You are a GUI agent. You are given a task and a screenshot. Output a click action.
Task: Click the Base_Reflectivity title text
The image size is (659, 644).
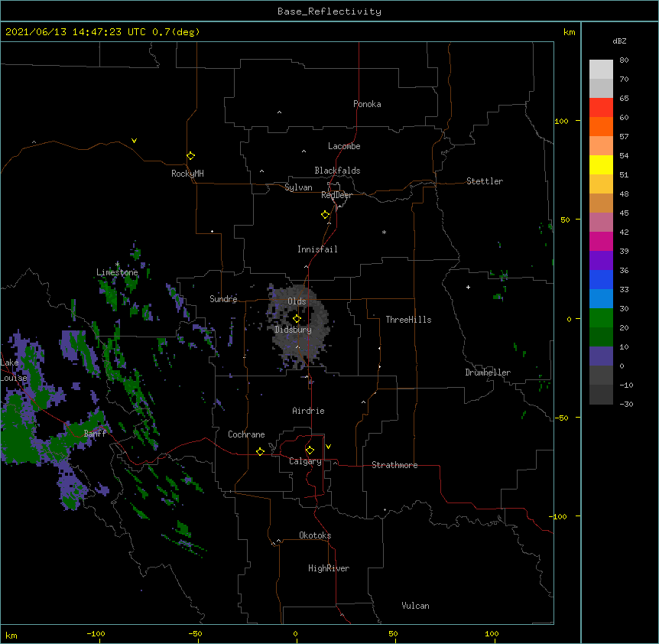click(329, 11)
